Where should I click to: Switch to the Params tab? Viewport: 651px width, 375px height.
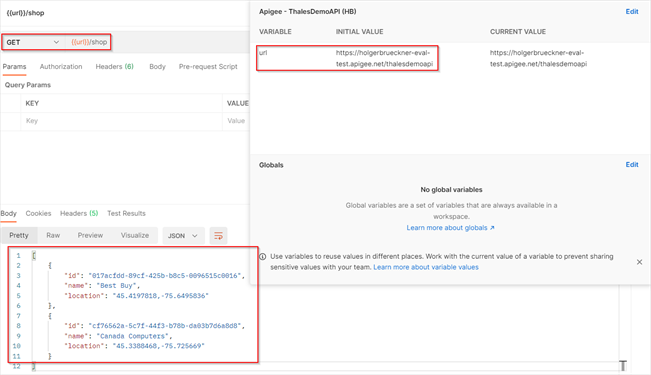pyautogui.click(x=15, y=66)
